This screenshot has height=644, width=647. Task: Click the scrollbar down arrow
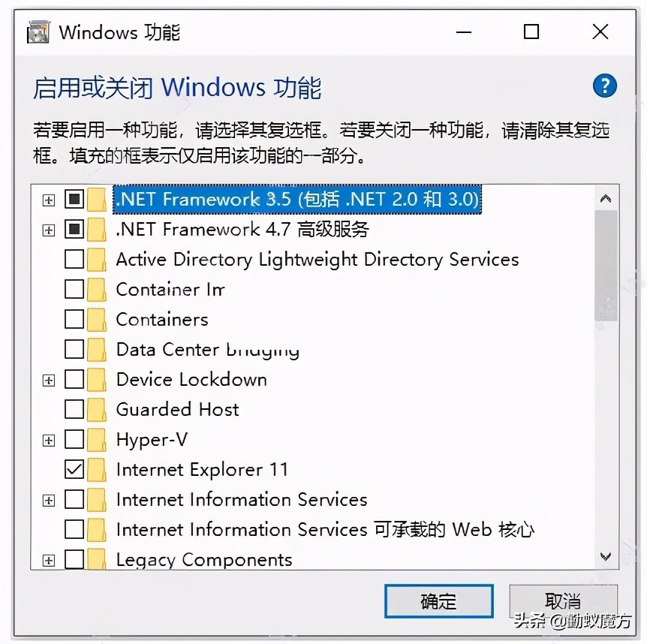[605, 556]
